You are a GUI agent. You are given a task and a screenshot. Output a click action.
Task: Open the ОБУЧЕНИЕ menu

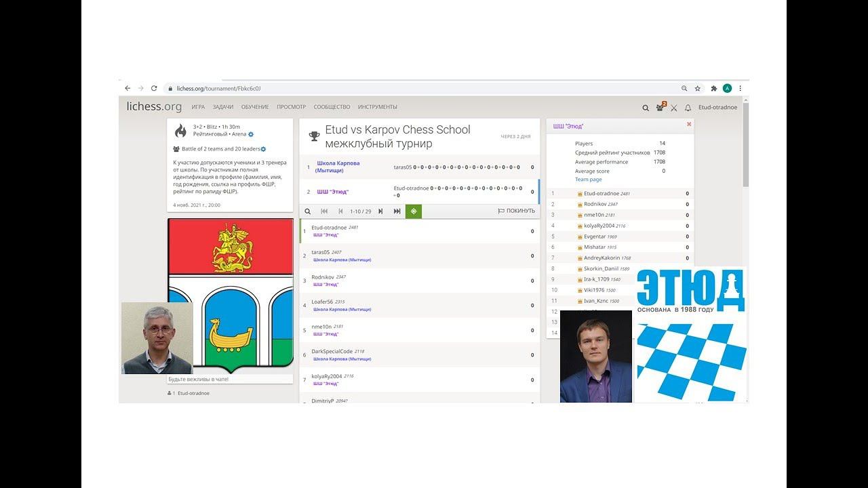(255, 107)
